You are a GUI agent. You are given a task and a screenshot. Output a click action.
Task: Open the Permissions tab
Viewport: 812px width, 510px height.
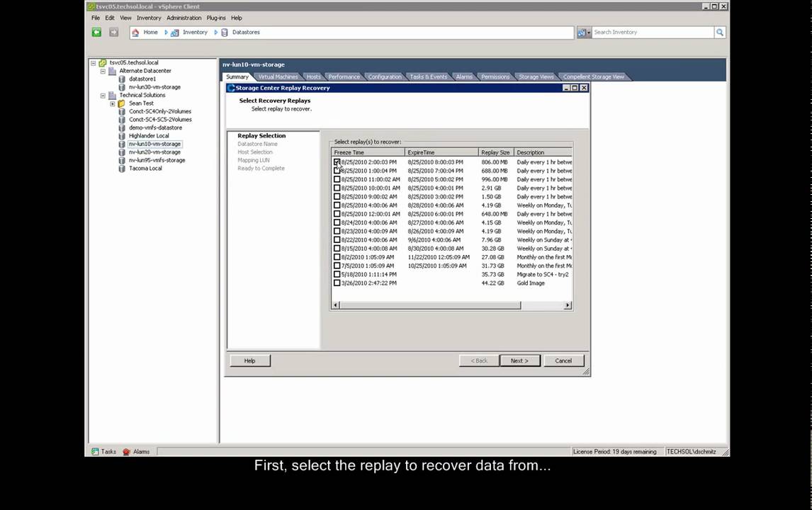pos(495,76)
